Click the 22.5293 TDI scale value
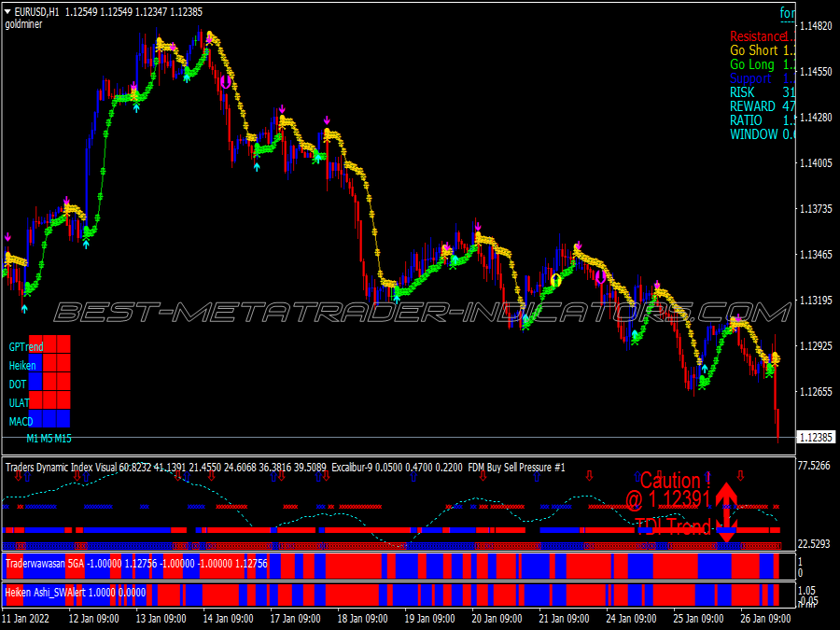 coord(813,544)
